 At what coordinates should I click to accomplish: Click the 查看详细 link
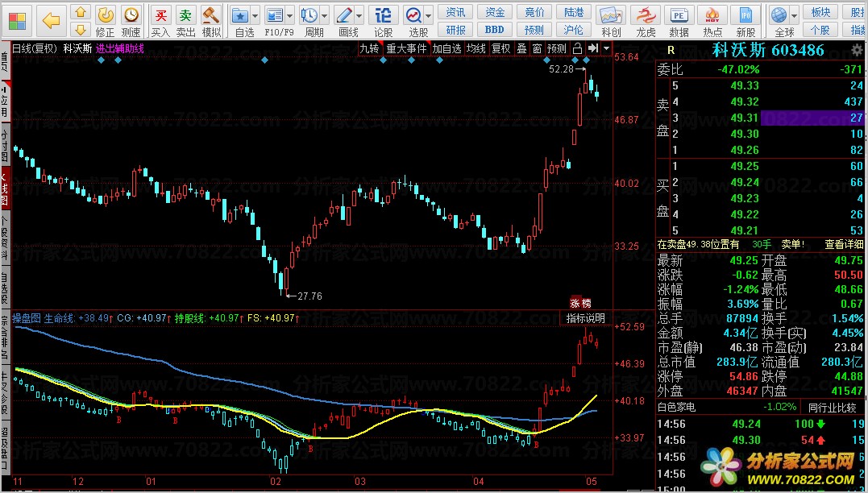(844, 244)
